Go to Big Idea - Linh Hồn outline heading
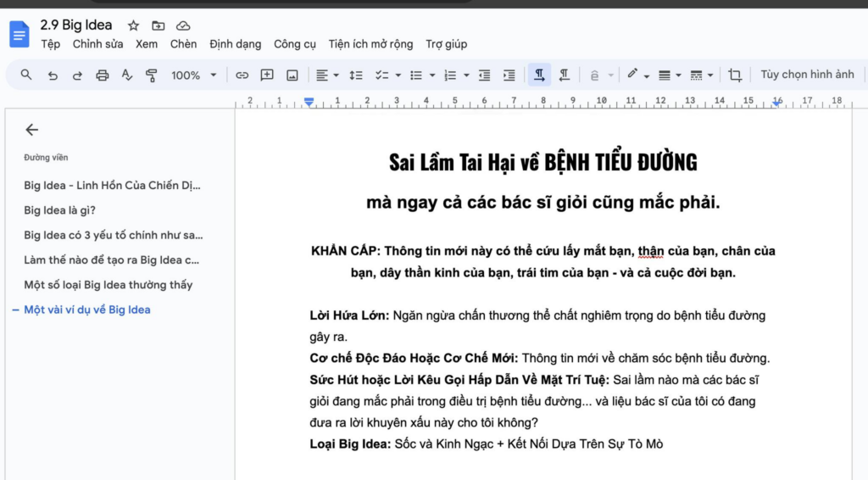 point(113,186)
